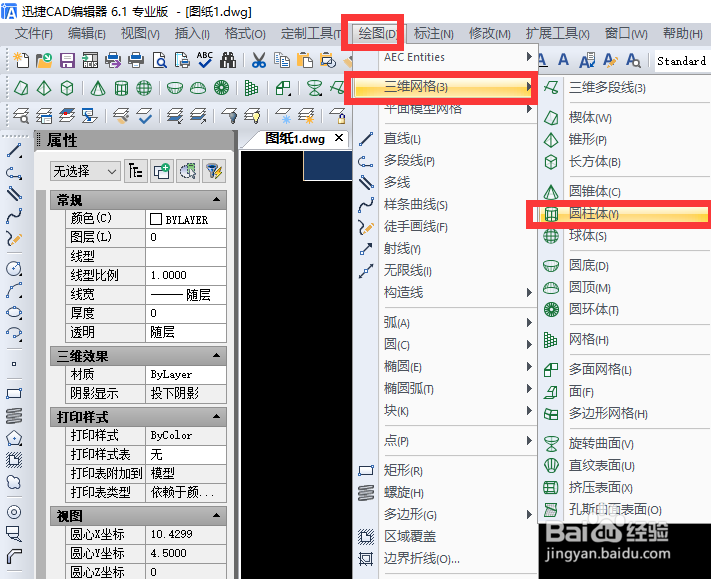Choose 圆柱体(Y) from the submenu
This screenshot has height=579, width=711.
point(624,214)
